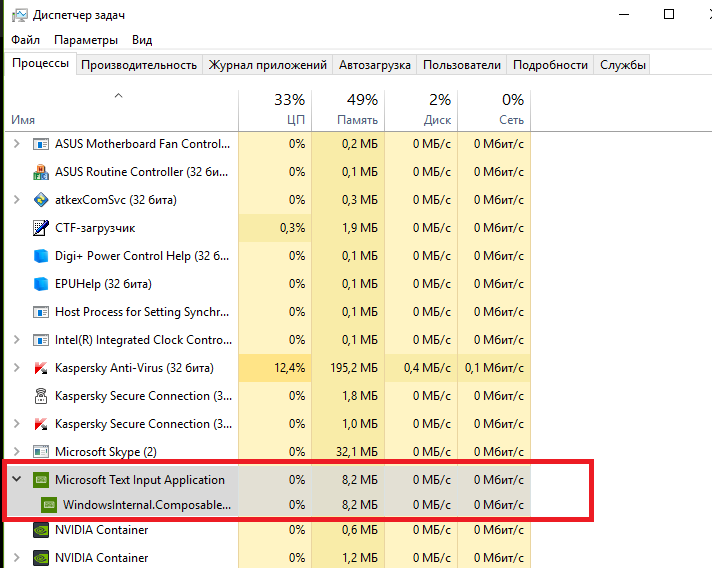Screen dimensions: 712x568
Task: Switch to Журнал приложений tab
Action: point(267,65)
